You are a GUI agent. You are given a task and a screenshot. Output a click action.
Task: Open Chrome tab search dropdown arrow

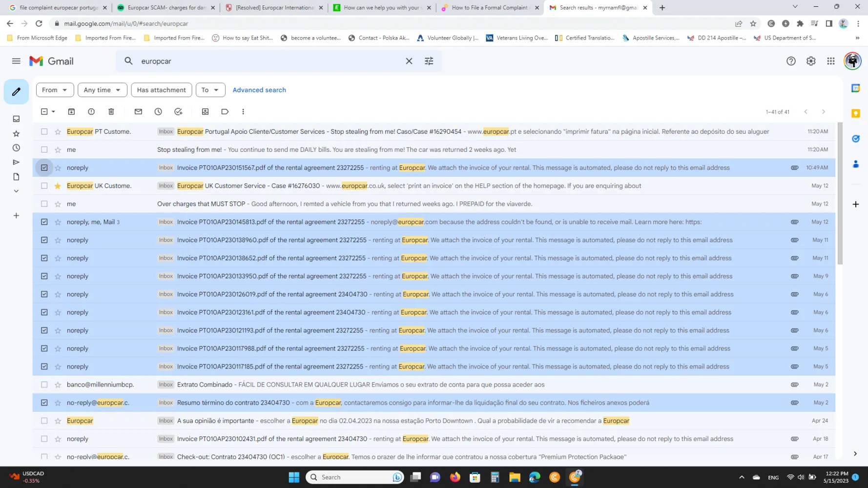pos(795,7)
